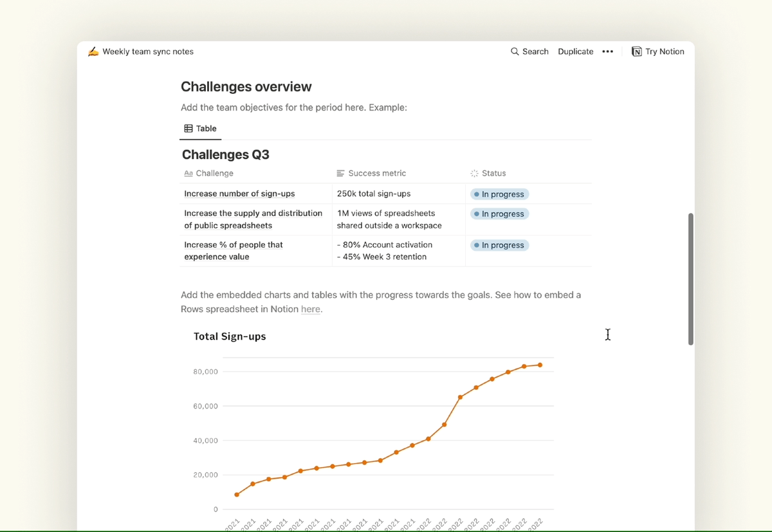Click the Table view grid icon
This screenshot has width=772, height=532.
[188, 129]
